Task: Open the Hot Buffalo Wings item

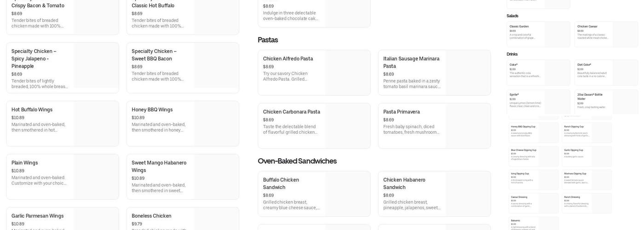Action: [62, 123]
